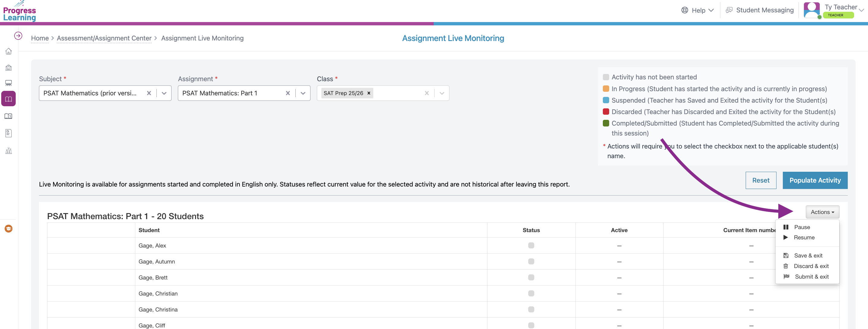
Task: Go to Home breadcrumb link
Action: point(40,38)
